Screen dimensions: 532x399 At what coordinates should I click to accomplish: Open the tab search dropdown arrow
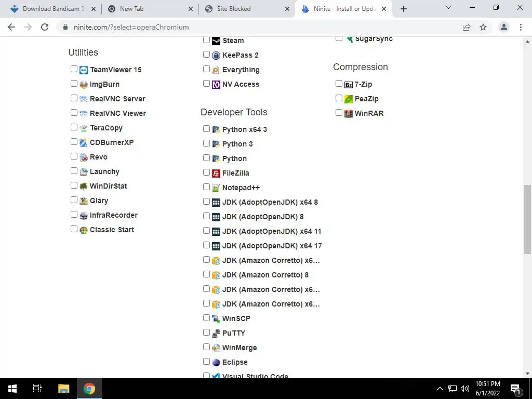pyautogui.click(x=448, y=7)
